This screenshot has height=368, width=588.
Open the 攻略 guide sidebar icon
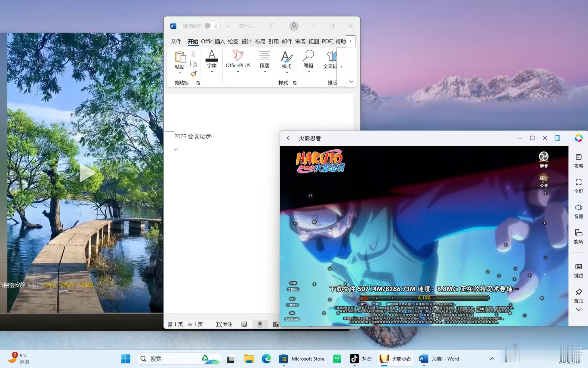(579, 161)
